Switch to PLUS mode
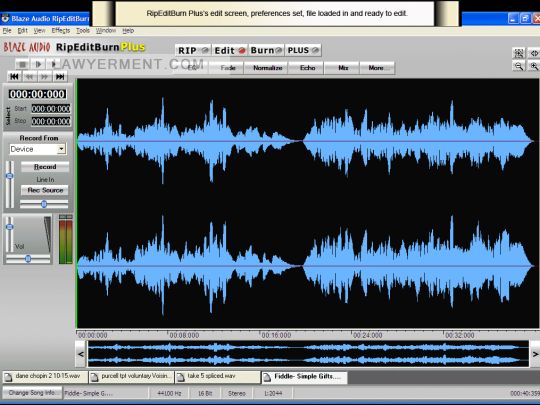 tap(303, 50)
